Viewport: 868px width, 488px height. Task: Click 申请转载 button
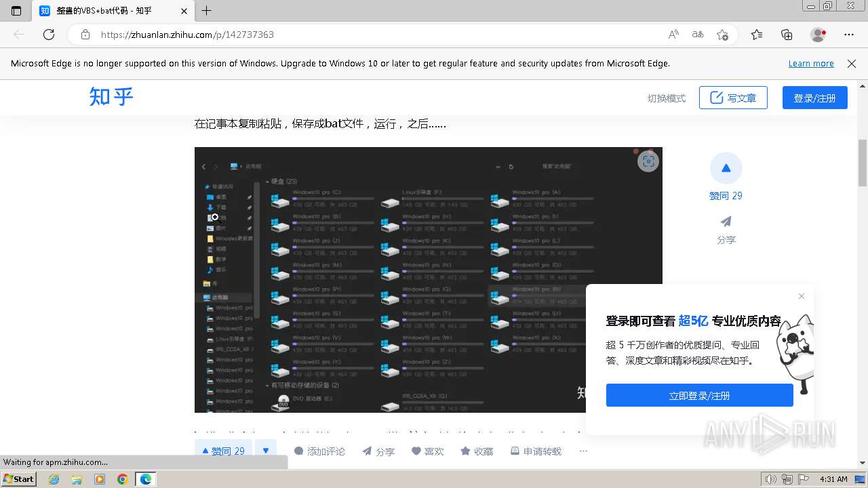pos(536,451)
